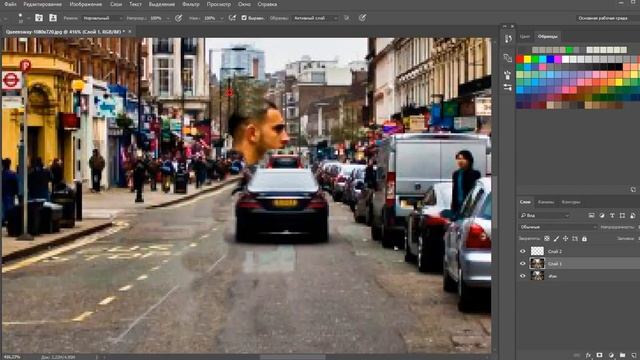Add layer mask icon
Screen dimensions: 640x360
point(600,355)
